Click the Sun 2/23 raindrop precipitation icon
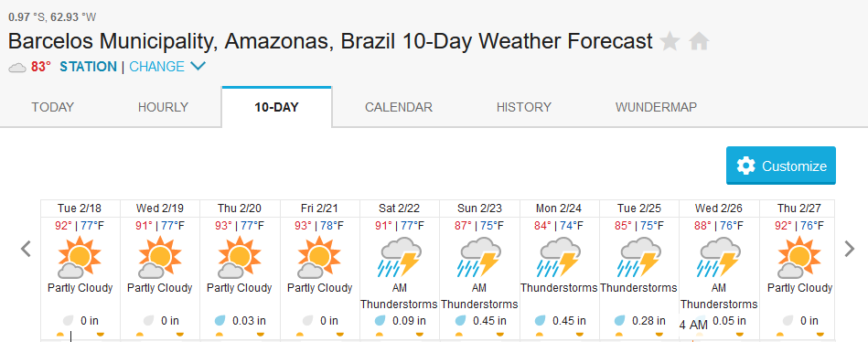 coord(461,320)
